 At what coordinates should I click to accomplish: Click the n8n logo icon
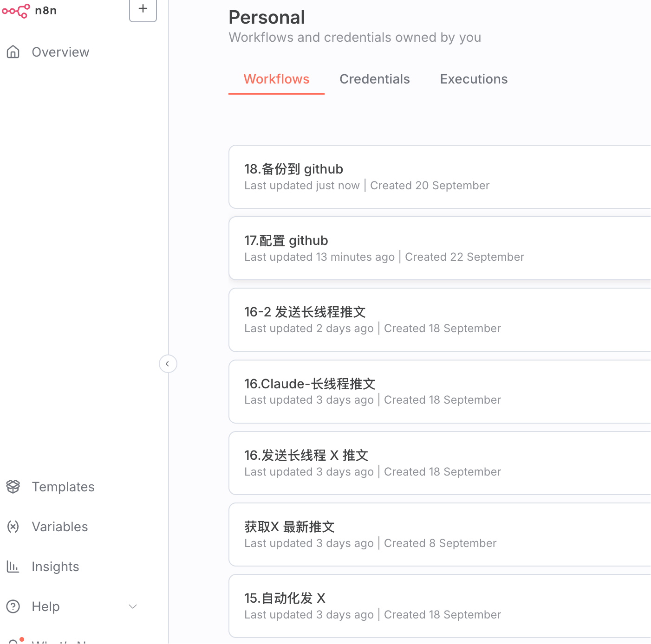click(16, 10)
